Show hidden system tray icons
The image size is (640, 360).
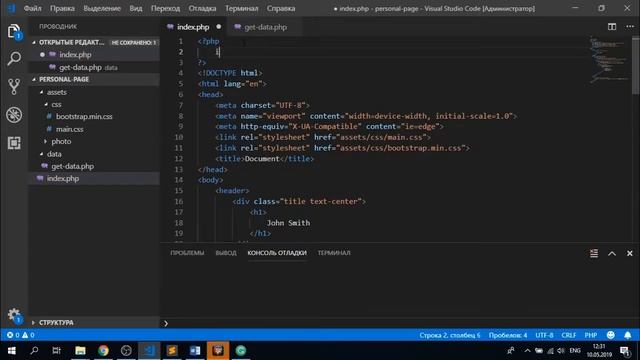[x=527, y=351]
